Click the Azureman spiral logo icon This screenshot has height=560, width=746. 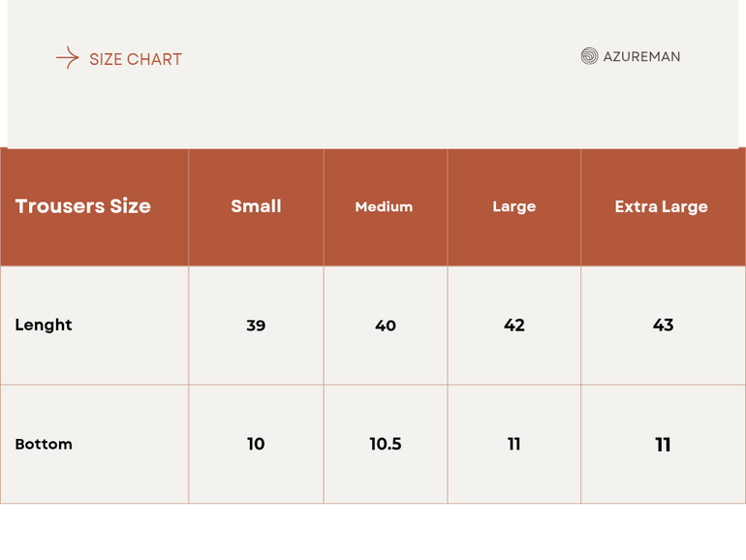click(589, 56)
